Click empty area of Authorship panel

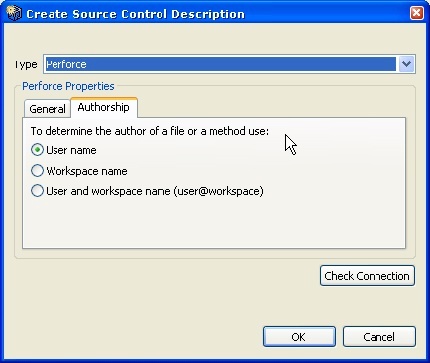(213, 223)
